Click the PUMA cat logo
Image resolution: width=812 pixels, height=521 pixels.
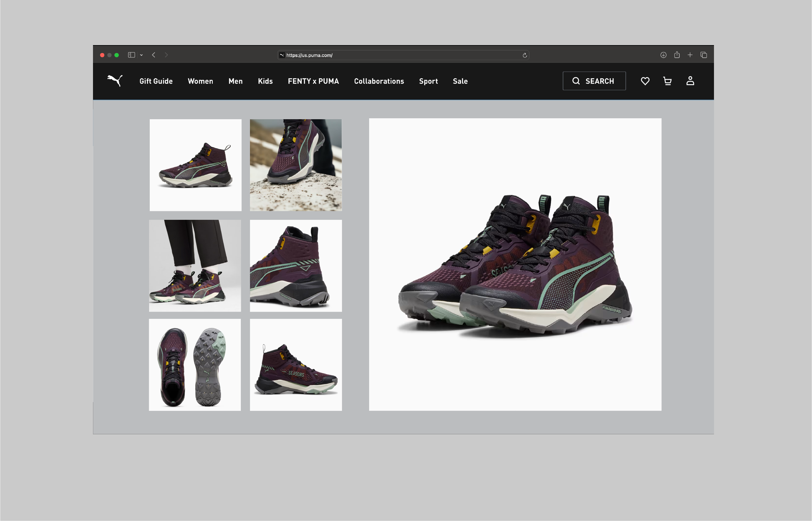coord(115,80)
